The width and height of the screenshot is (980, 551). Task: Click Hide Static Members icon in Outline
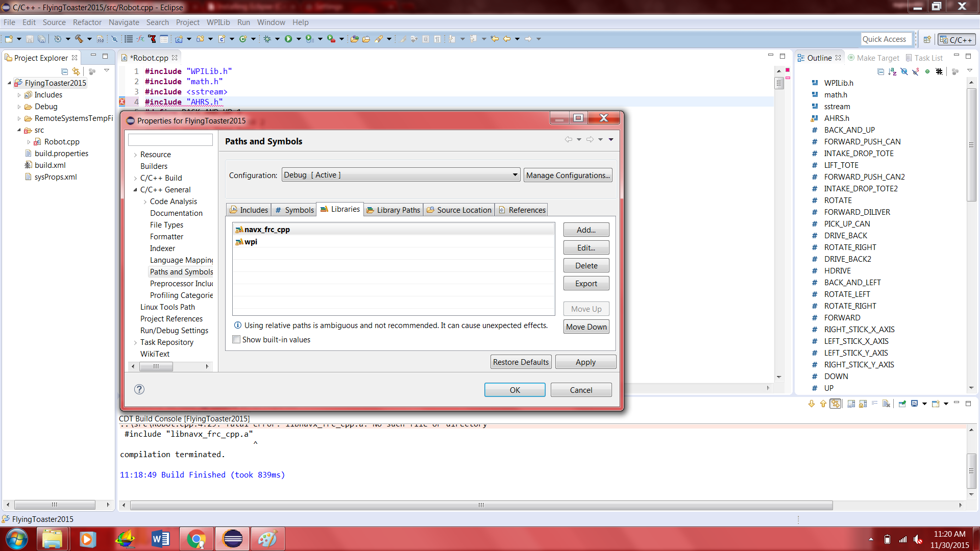click(916, 71)
